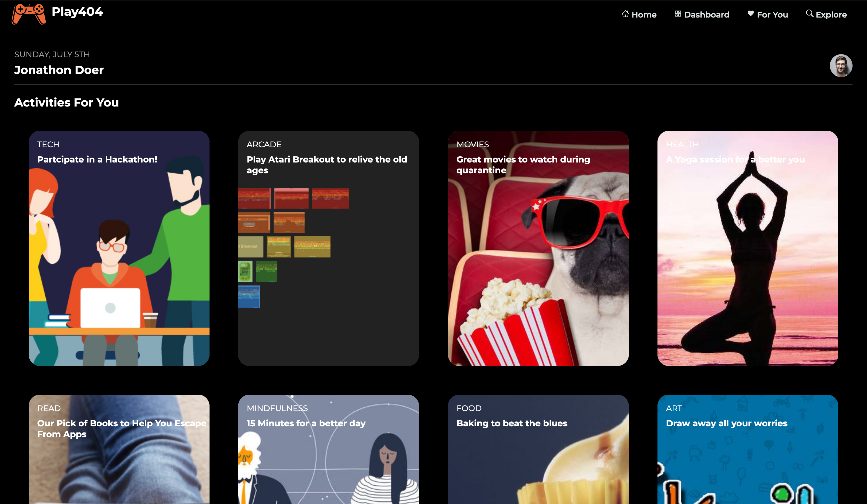Click the magnifying glass Explore icon
The image size is (867, 504).
pyautogui.click(x=809, y=14)
